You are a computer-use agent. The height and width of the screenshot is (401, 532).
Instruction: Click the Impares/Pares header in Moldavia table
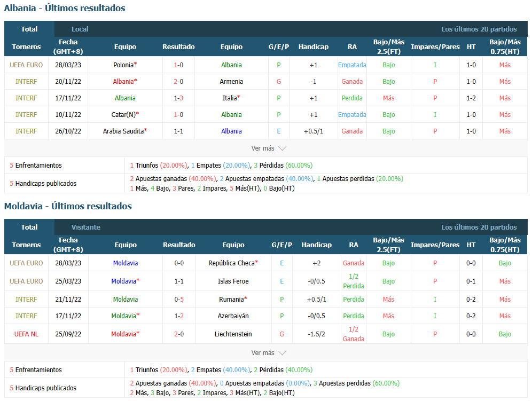tap(435, 245)
